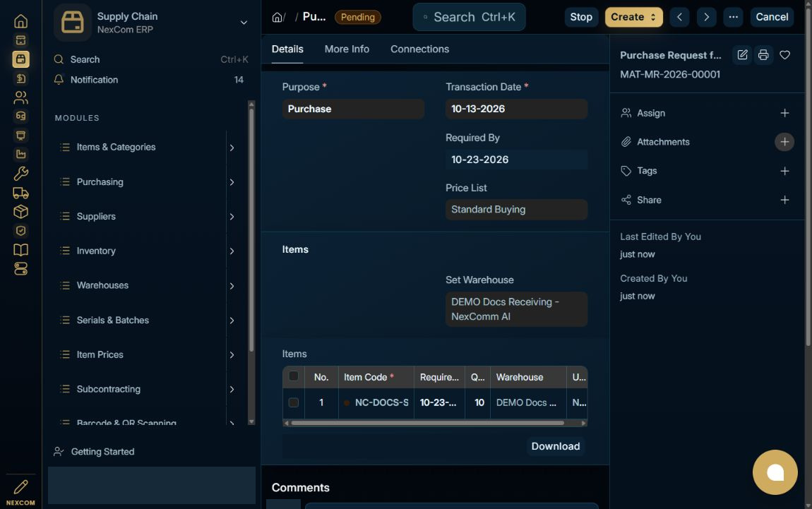Click the edit document icon beside title
812x509 pixels.
742,55
